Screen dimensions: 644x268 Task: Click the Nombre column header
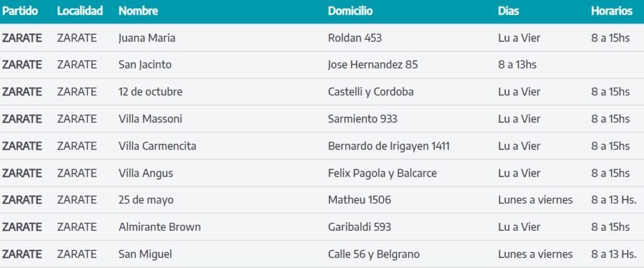click(138, 11)
